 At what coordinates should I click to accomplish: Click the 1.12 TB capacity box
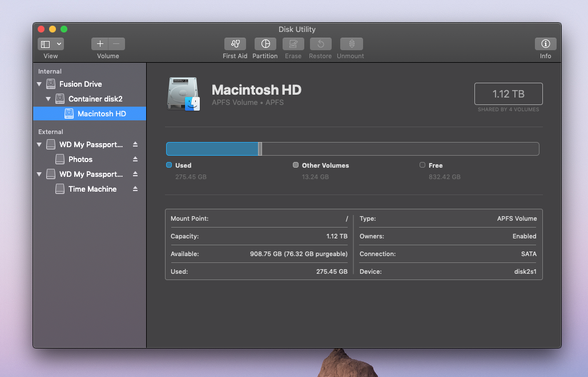tap(509, 94)
